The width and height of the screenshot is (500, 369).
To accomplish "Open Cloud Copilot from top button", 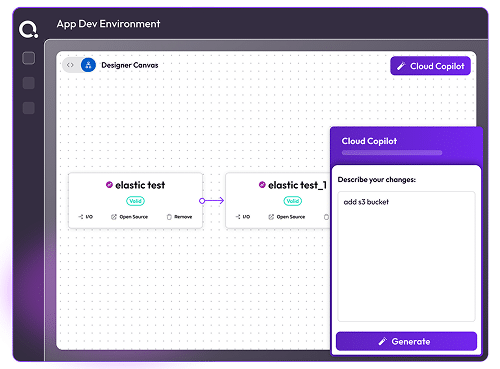I will (x=430, y=66).
